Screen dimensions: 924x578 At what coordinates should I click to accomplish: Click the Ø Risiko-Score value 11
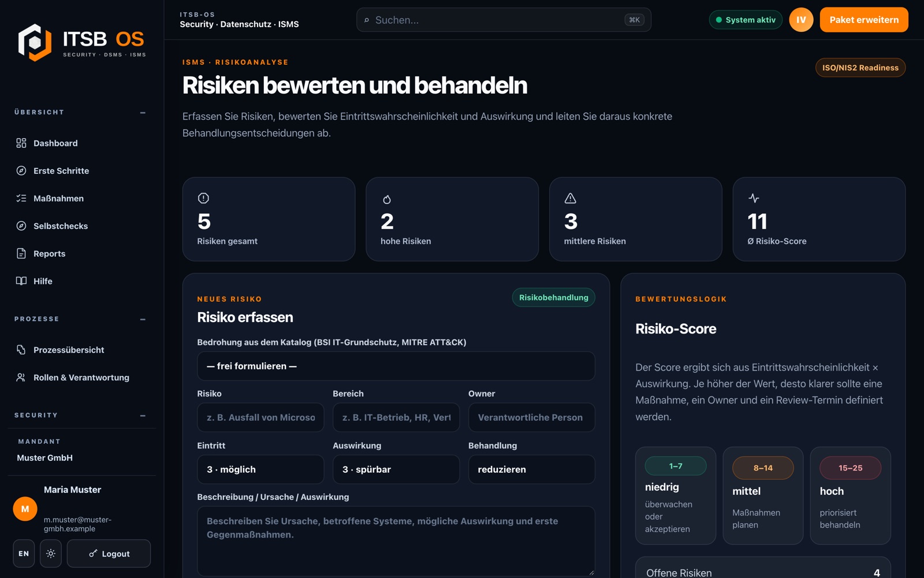pos(757,221)
